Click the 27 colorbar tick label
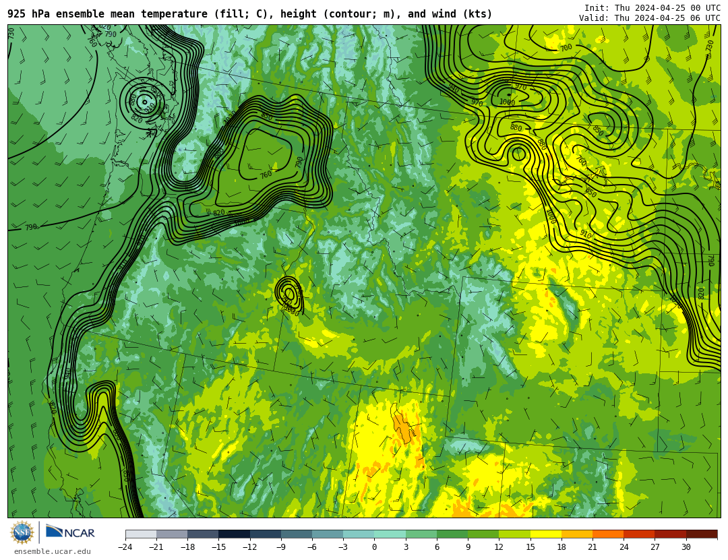Image resolution: width=728 pixels, height=560 pixels. (655, 547)
